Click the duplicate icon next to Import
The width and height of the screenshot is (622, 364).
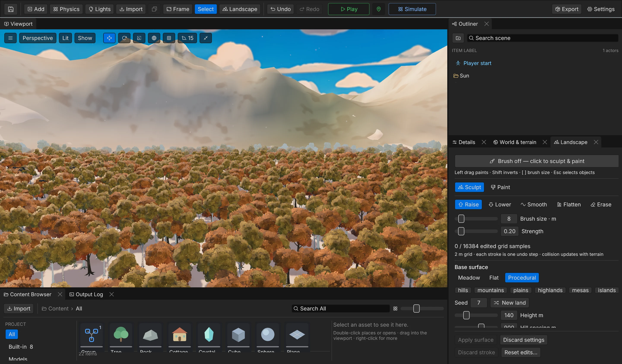pyautogui.click(x=154, y=9)
